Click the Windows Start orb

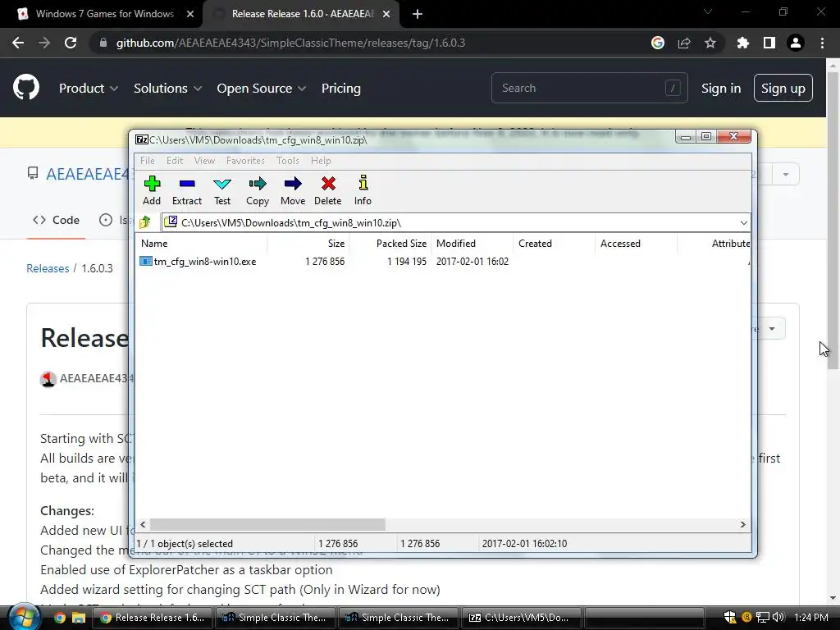tap(24, 617)
